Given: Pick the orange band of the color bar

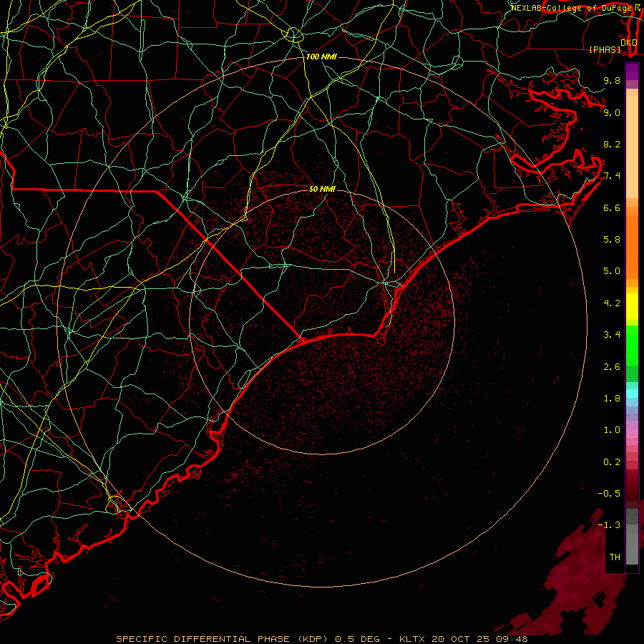Looking at the screenshot, I should click(632, 246).
